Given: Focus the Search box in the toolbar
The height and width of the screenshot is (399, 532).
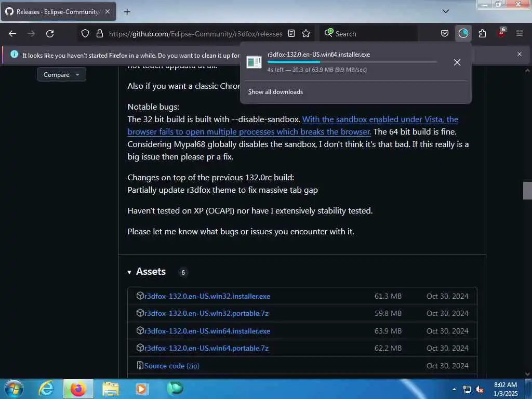Looking at the screenshot, I should (368, 34).
